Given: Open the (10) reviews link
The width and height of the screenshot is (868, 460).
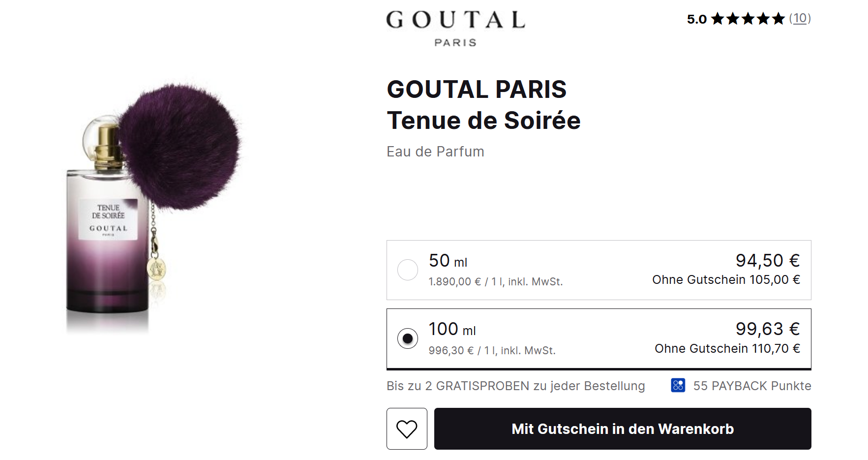Looking at the screenshot, I should click(x=800, y=19).
